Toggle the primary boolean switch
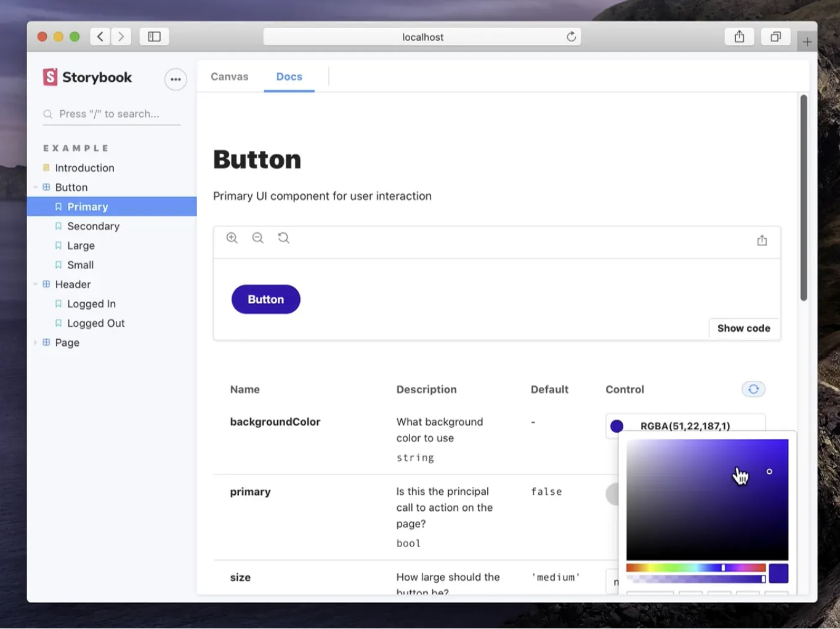 click(612, 494)
